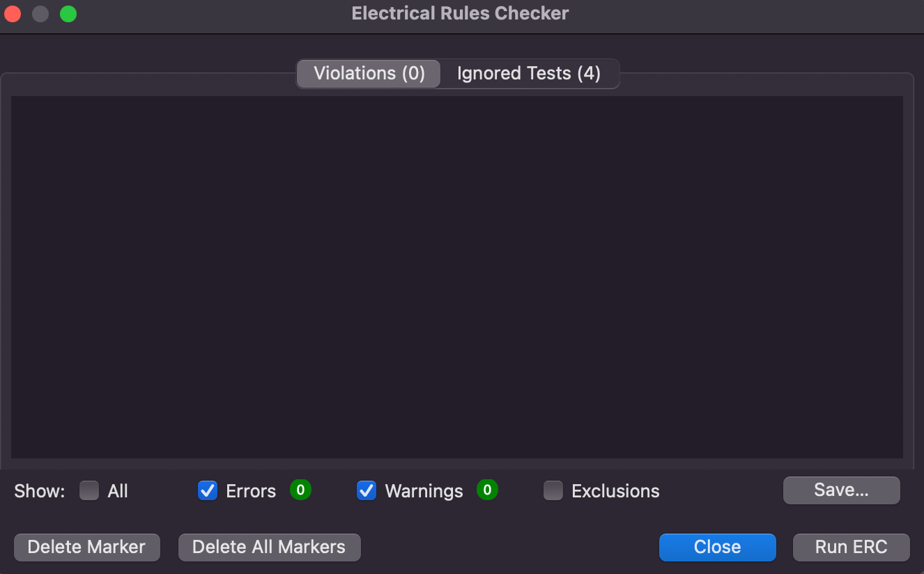Uncheck the Errors checkbox

coord(208,491)
